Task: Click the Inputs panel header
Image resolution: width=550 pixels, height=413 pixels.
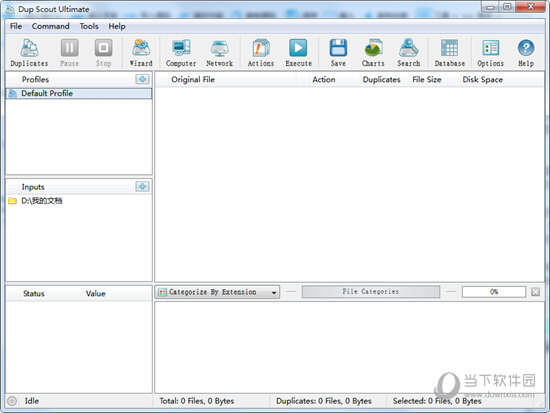Action: click(x=79, y=187)
